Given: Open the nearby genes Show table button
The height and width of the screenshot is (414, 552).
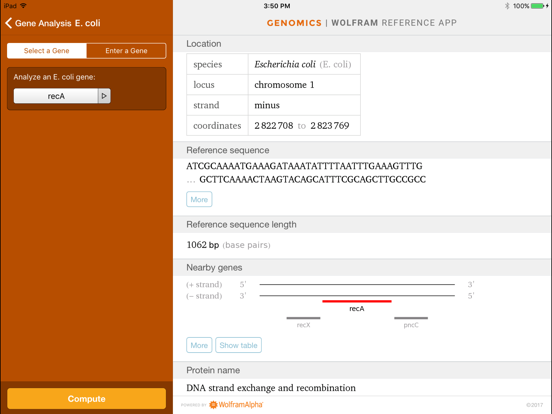Looking at the screenshot, I should [238, 345].
